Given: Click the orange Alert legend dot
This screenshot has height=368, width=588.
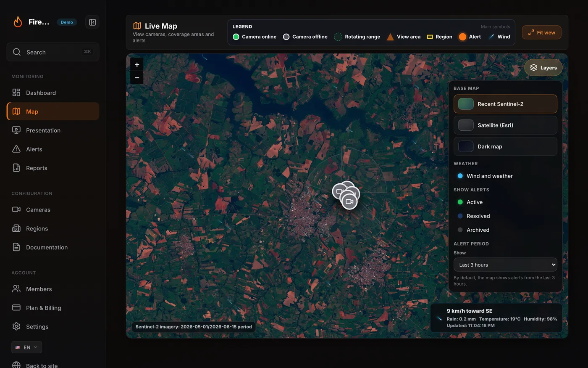Looking at the screenshot, I should [x=462, y=37].
